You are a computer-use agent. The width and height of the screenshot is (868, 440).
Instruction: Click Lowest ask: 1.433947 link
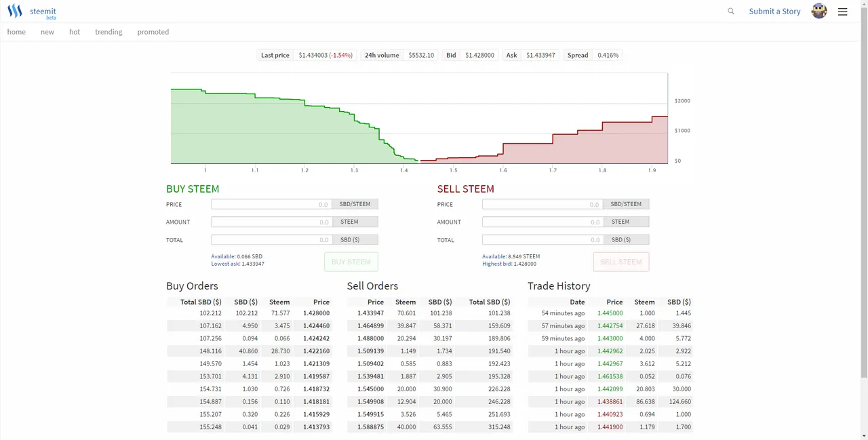coord(238,264)
